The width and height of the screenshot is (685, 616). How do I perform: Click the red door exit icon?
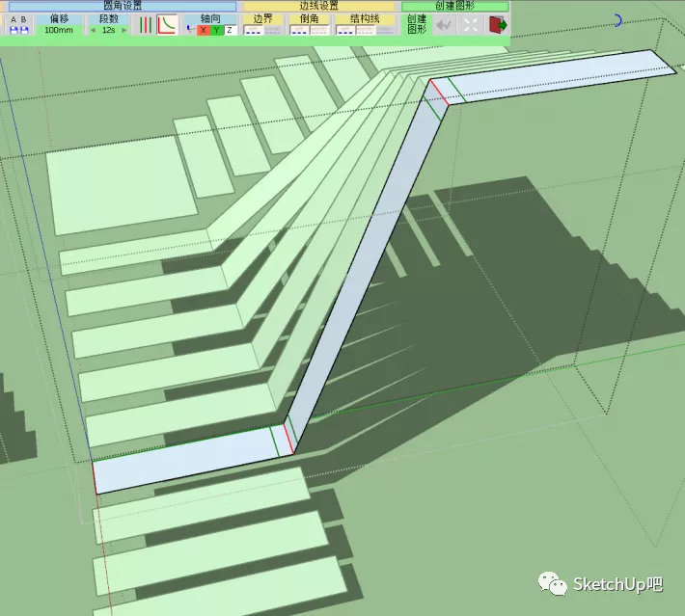pyautogui.click(x=497, y=25)
